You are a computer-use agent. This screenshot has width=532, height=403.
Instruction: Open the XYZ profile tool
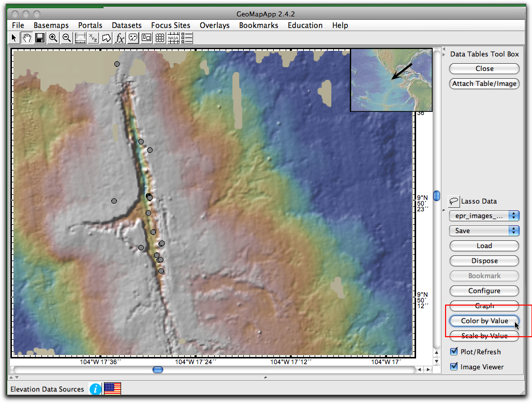(x=93, y=37)
